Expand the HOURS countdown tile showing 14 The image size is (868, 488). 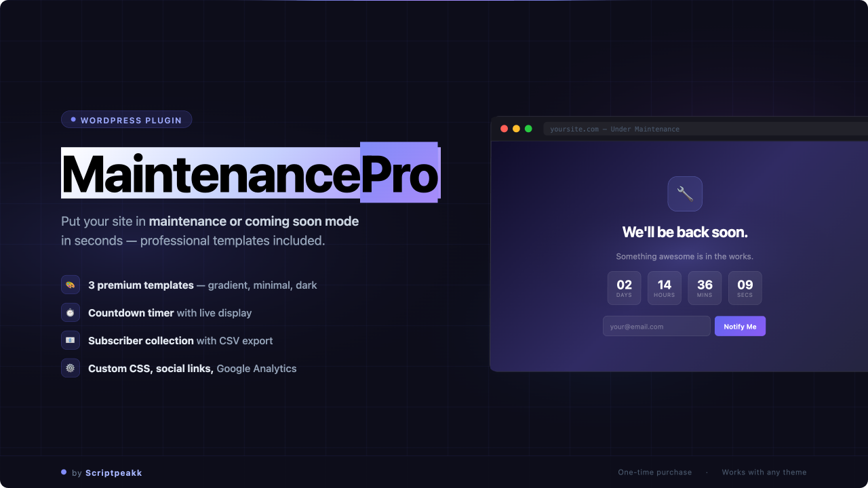tap(664, 287)
